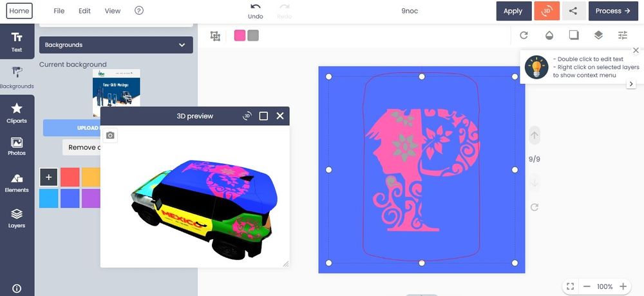
Task: Toggle the orange 3D preview button
Action: point(546,11)
